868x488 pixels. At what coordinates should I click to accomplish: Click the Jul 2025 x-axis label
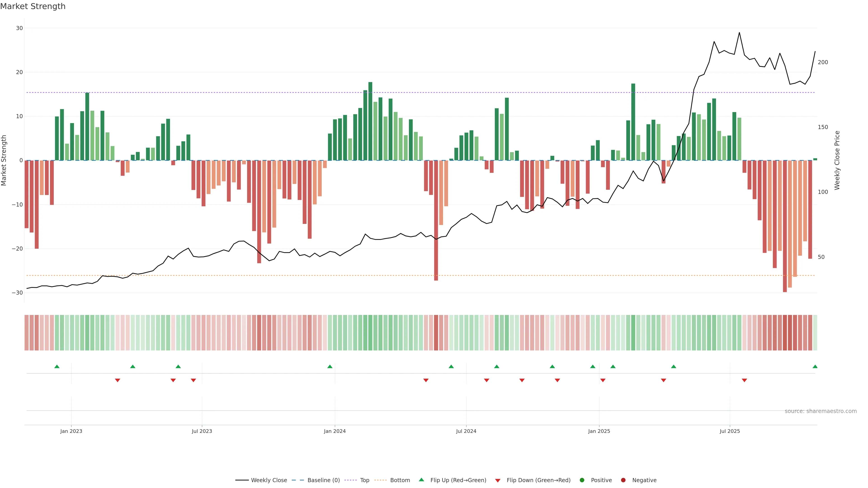pos(729,431)
